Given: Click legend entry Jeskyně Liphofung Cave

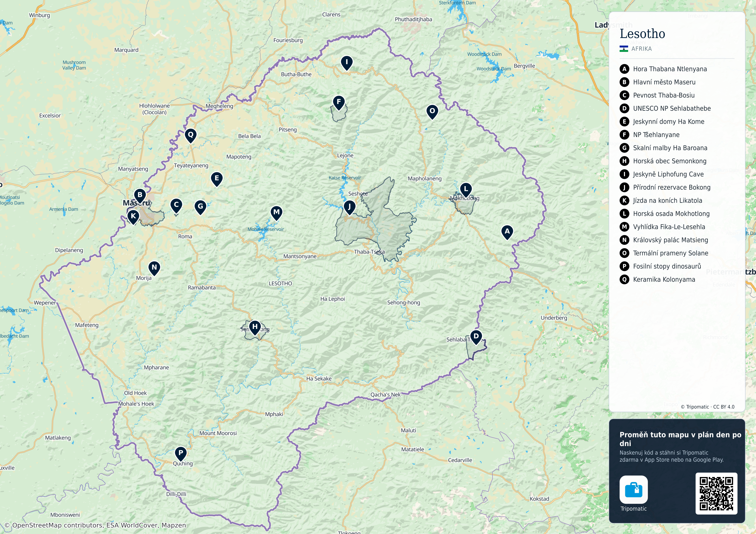Looking at the screenshot, I should [x=661, y=174].
